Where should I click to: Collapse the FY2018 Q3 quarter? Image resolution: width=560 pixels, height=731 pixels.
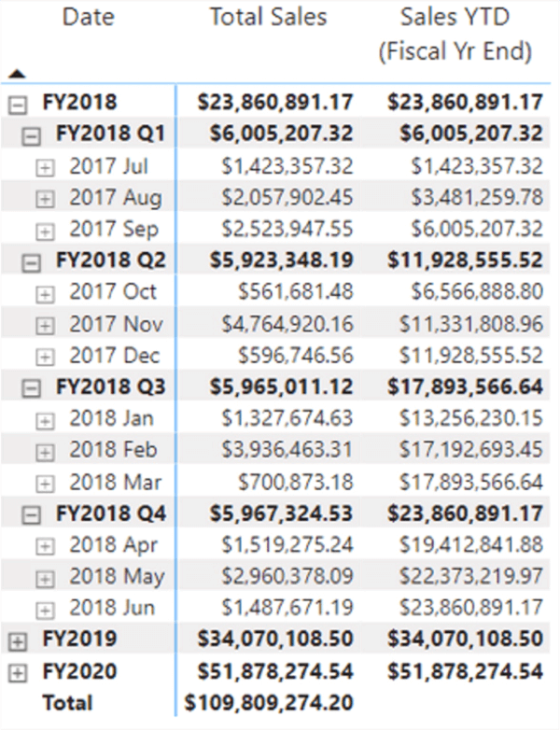32,387
